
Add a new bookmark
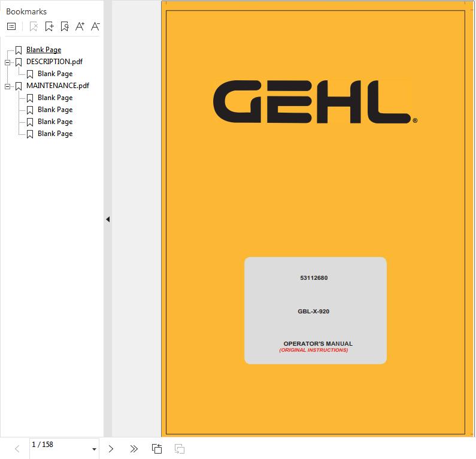click(x=49, y=26)
